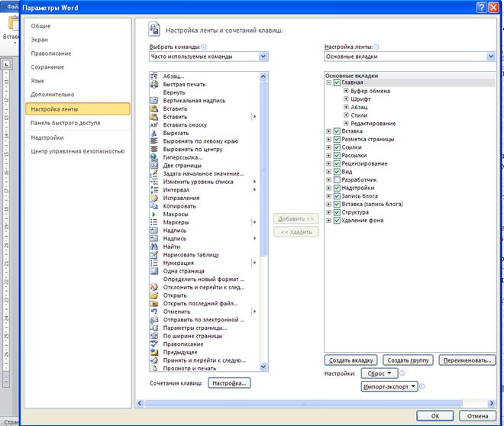Toggle the Ссылки checkbox

(x=337, y=147)
